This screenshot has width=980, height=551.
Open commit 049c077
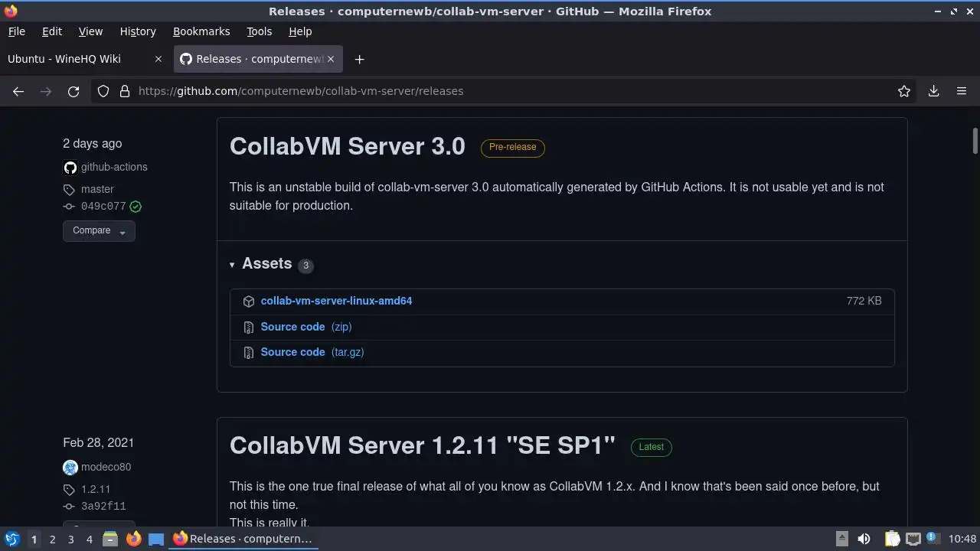click(103, 207)
